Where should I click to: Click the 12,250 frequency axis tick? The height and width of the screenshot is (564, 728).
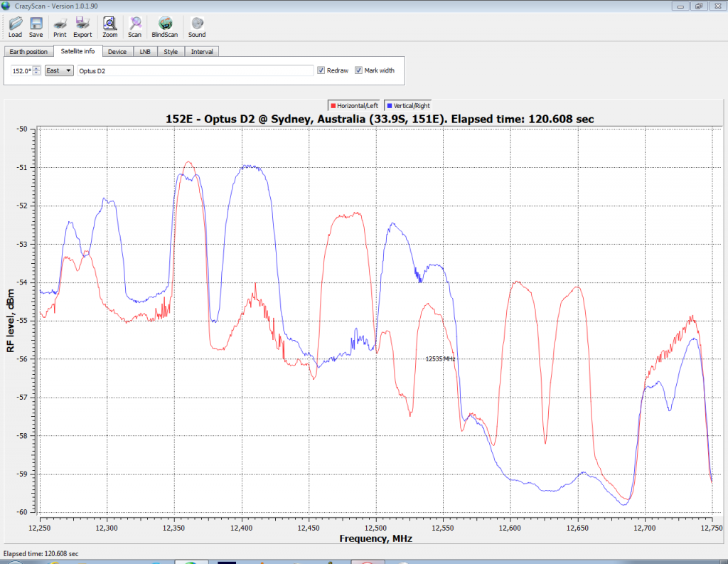40,528
